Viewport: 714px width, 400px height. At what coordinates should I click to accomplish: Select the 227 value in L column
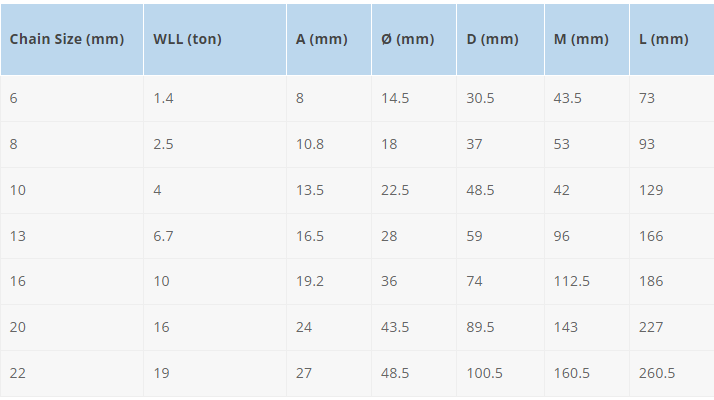672,327
